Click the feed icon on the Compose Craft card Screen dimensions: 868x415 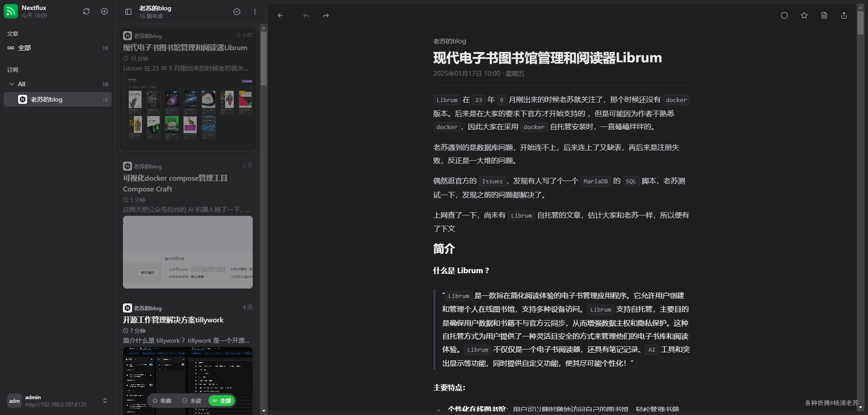pos(127,166)
